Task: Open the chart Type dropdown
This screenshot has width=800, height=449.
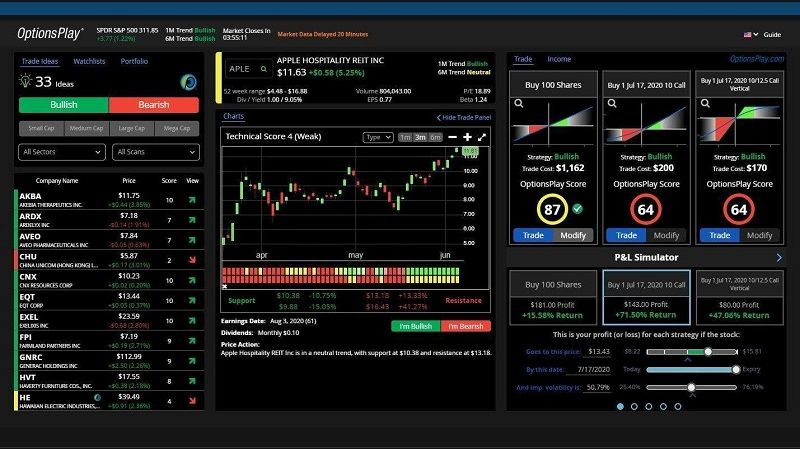Action: 378,137
